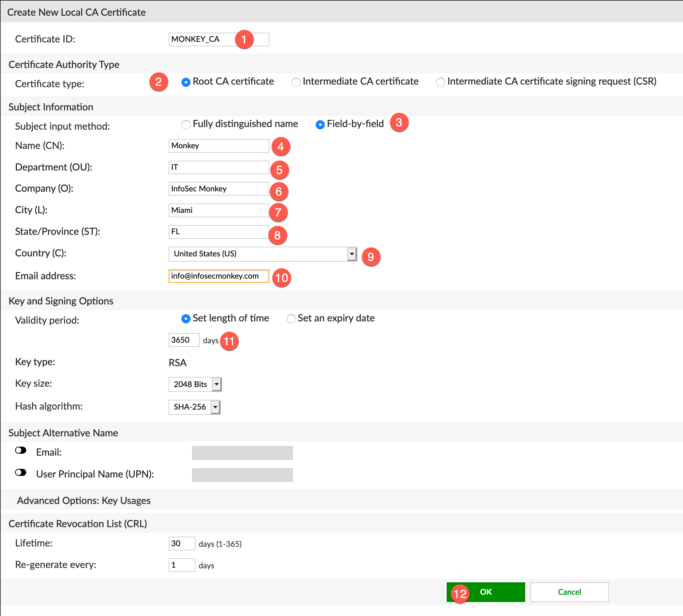The width and height of the screenshot is (683, 616).
Task: Click the Certificate ID input field
Action: [203, 39]
